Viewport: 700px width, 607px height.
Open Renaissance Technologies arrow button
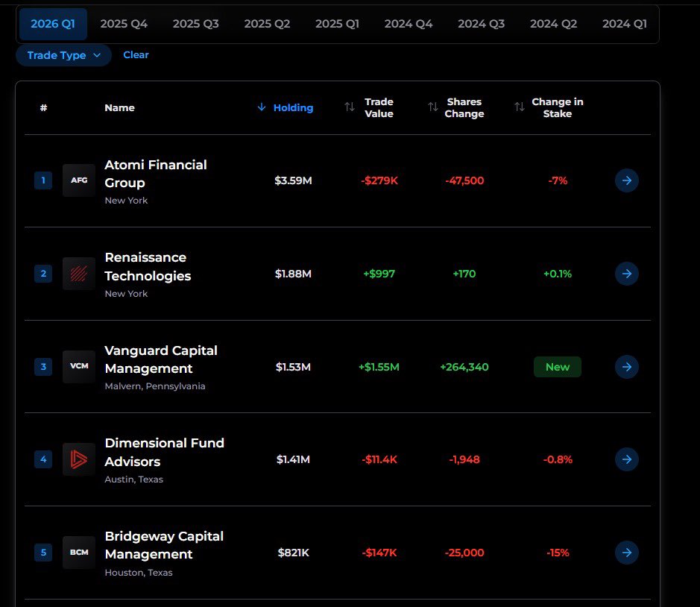[x=626, y=274]
